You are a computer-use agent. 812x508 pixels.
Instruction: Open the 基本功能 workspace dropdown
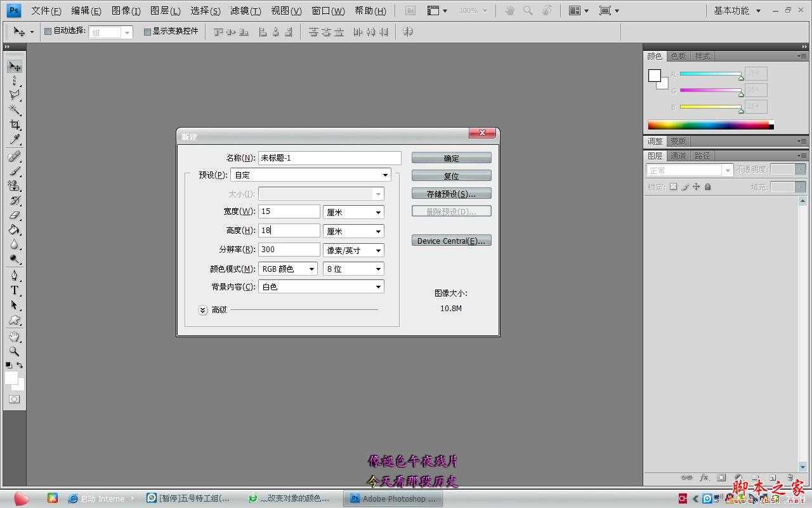737,11
